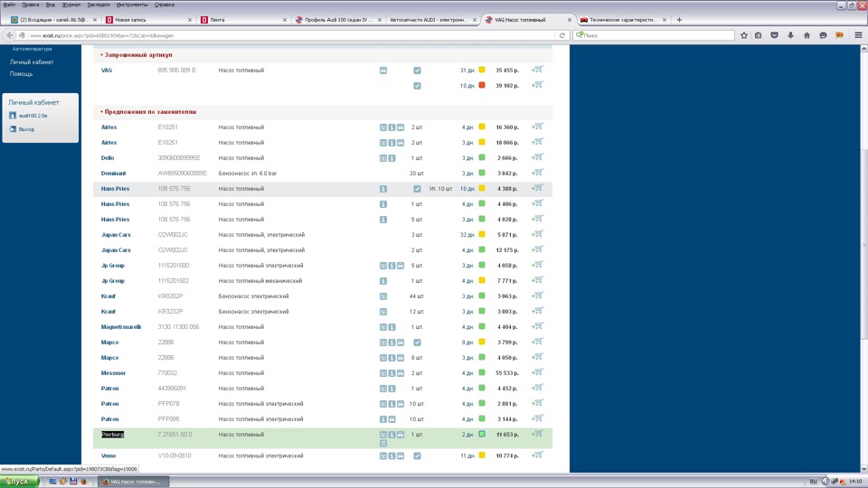Click the RU language indicator in the tray
This screenshot has height=488, width=868.
click(813, 482)
